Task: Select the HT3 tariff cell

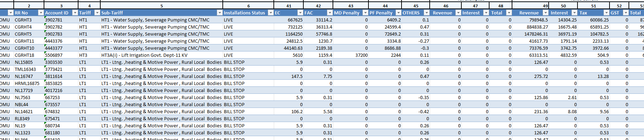Action: coord(89,55)
